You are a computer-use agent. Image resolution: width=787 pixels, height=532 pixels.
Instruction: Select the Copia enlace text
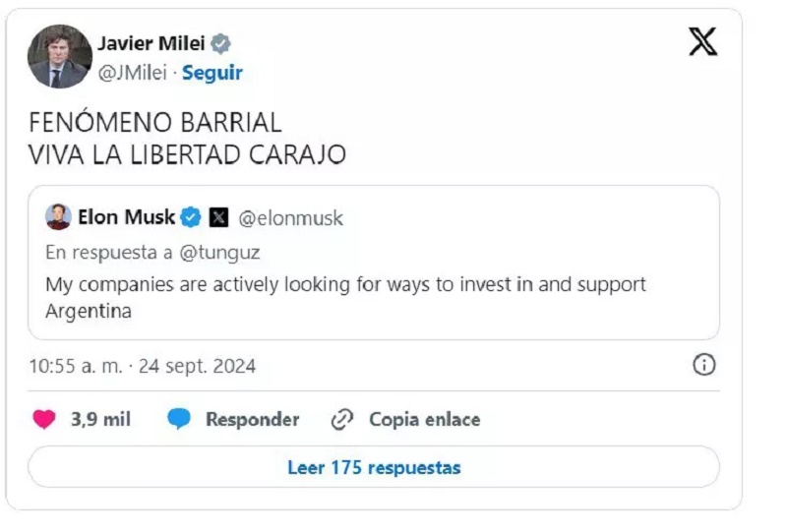424,420
